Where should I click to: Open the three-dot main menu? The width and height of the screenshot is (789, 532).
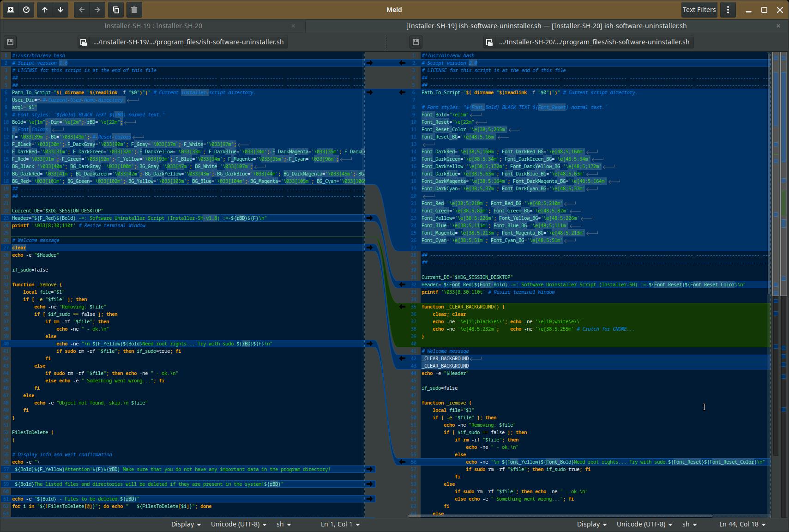(728, 10)
